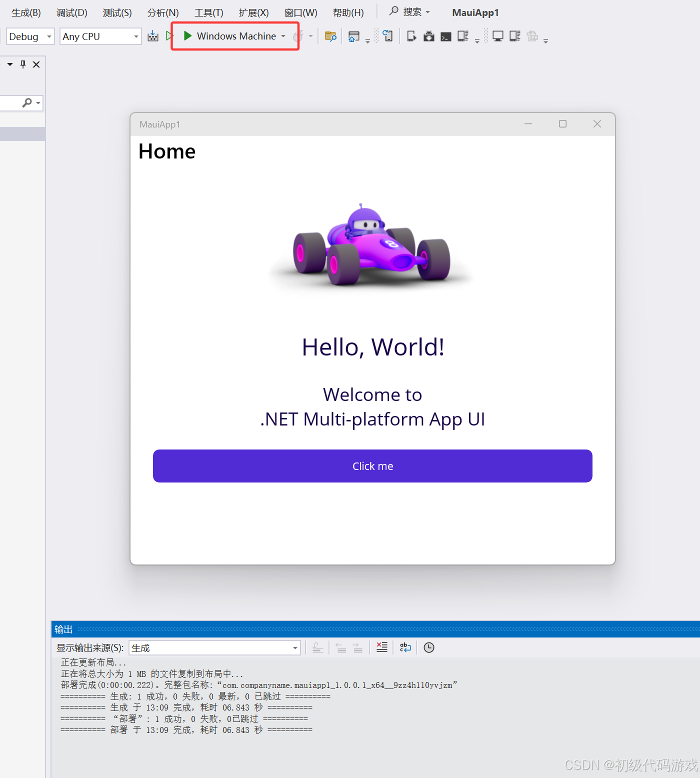Image resolution: width=700 pixels, height=778 pixels.
Task: Click the search magnifier icon in left panel
Action: point(27,102)
